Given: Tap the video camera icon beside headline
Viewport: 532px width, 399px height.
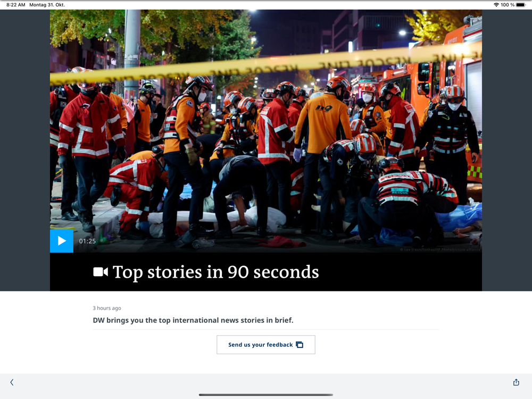Looking at the screenshot, I should (x=101, y=272).
